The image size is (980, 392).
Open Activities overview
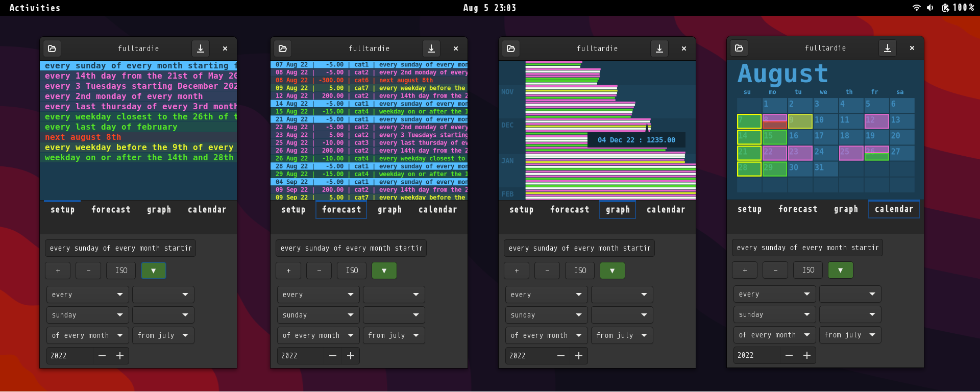tap(35, 8)
